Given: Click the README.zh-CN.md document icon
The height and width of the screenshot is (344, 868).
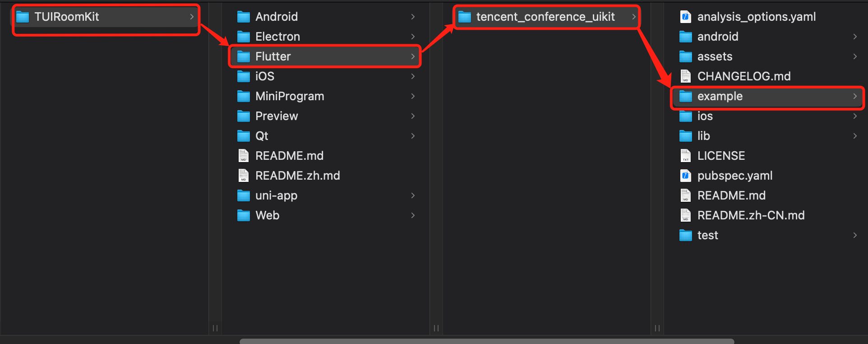Looking at the screenshot, I should (686, 215).
